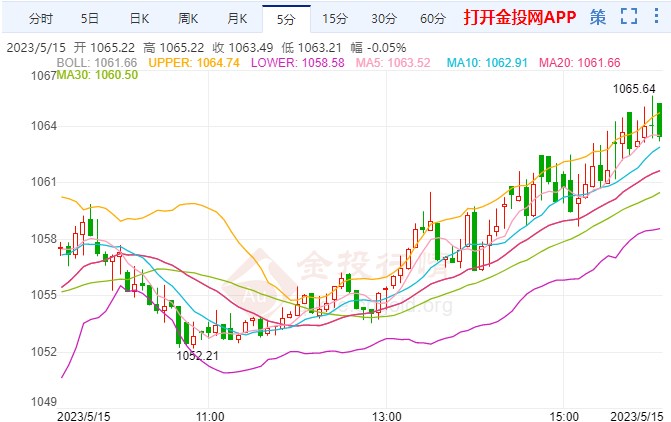This screenshot has height=422, width=671.
Task: Click the LOWER: 1058.58 indicator label
Action: pos(297,63)
